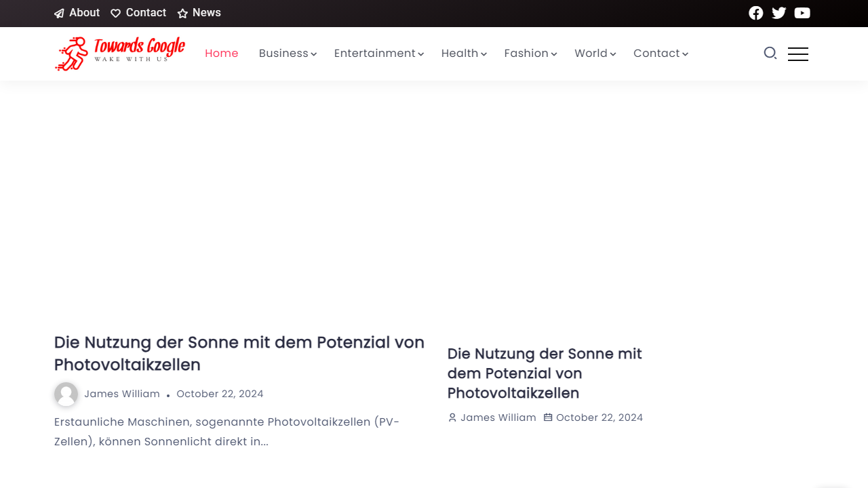The height and width of the screenshot is (488, 868).
Task: Open the News link in top bar
Action: (x=206, y=13)
